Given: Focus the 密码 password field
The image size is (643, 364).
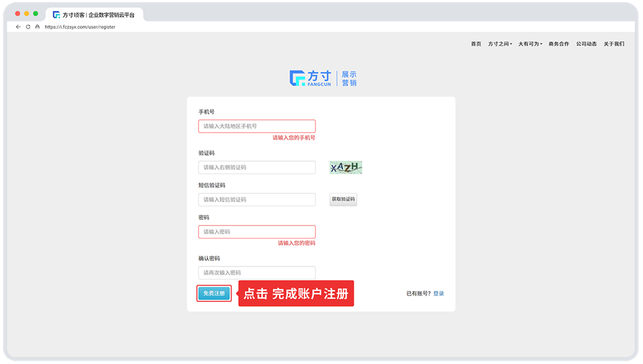Looking at the screenshot, I should (257, 232).
